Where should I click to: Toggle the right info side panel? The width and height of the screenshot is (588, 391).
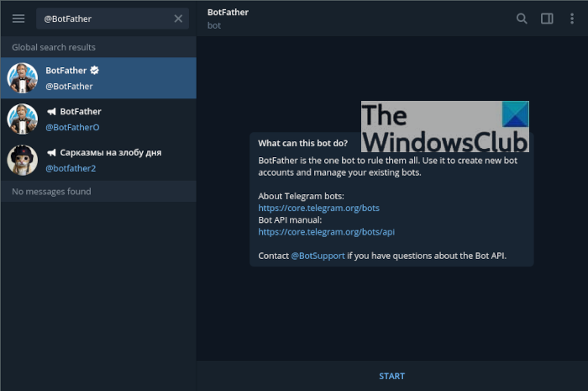pyautogui.click(x=547, y=18)
